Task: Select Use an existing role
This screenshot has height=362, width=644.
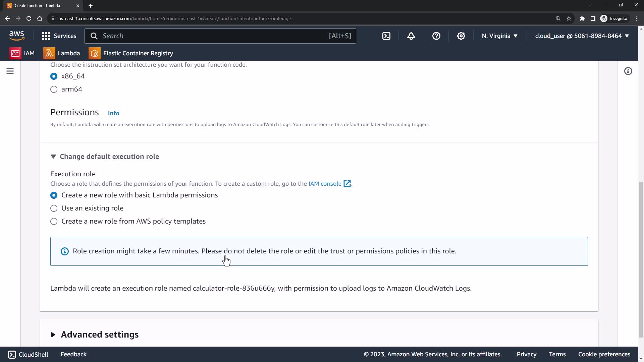Action: click(54, 208)
